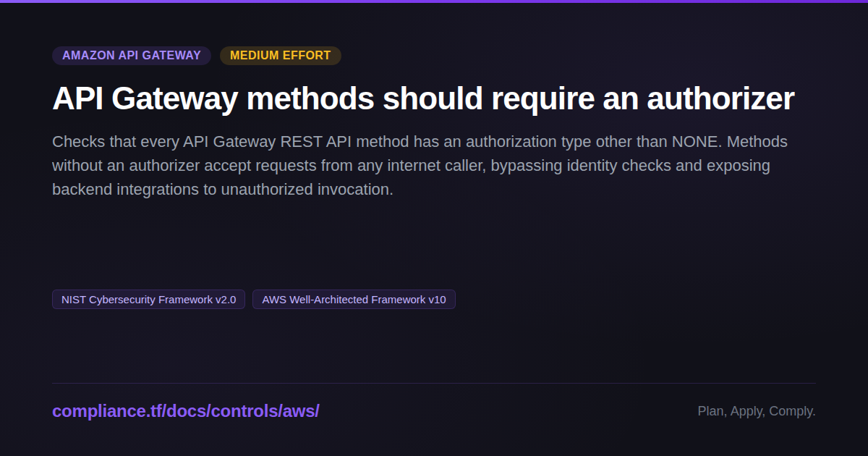Click the title 'API Gateway methods should require an authorizer'

coord(423,98)
